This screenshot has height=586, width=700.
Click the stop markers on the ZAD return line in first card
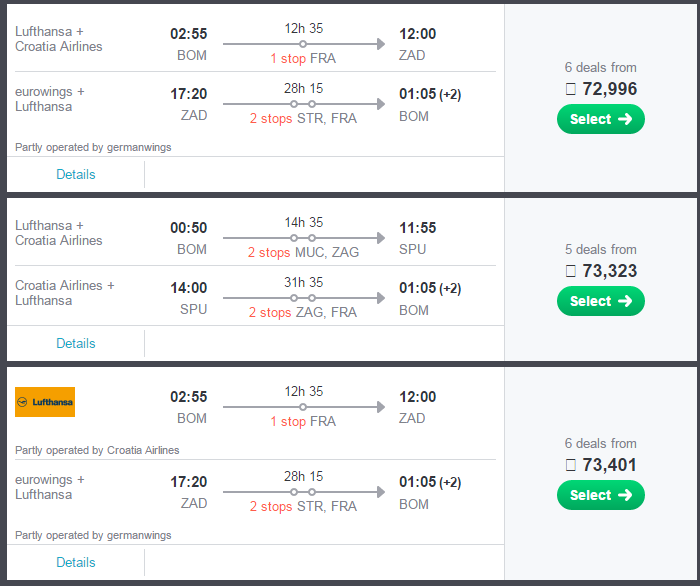click(x=303, y=104)
